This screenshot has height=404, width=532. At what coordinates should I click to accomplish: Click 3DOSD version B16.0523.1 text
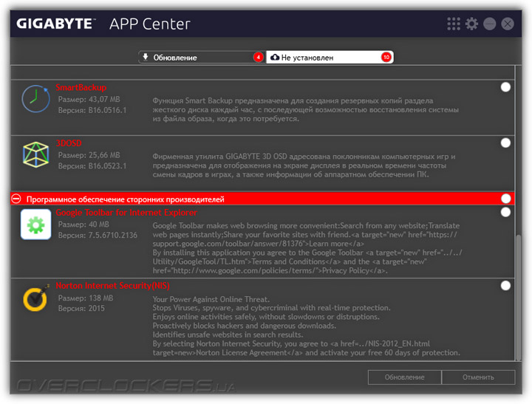92,166
